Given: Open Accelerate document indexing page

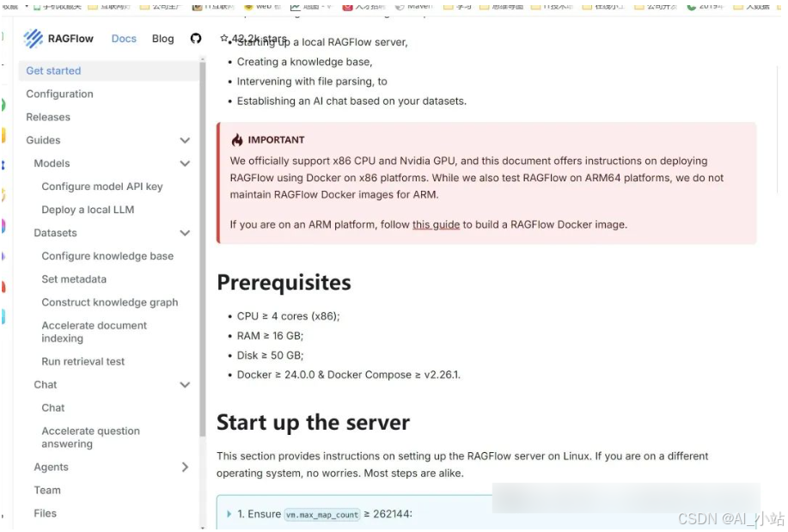Looking at the screenshot, I should (94, 332).
